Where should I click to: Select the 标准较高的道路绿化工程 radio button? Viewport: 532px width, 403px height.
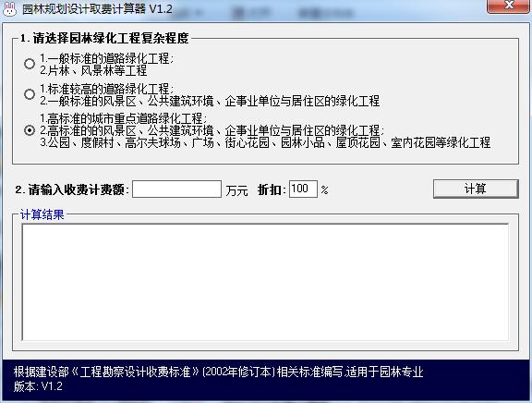30,94
